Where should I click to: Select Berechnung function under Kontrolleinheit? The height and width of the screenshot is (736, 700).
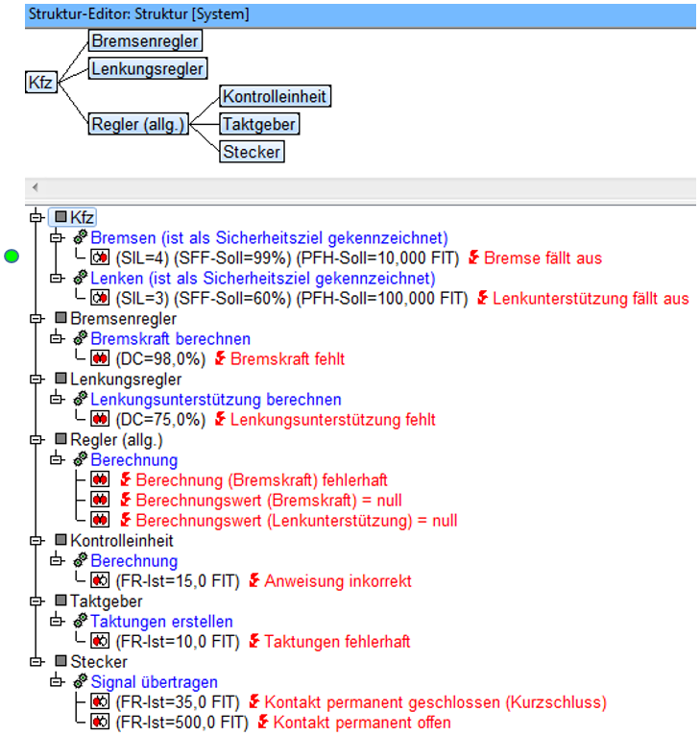(134, 561)
